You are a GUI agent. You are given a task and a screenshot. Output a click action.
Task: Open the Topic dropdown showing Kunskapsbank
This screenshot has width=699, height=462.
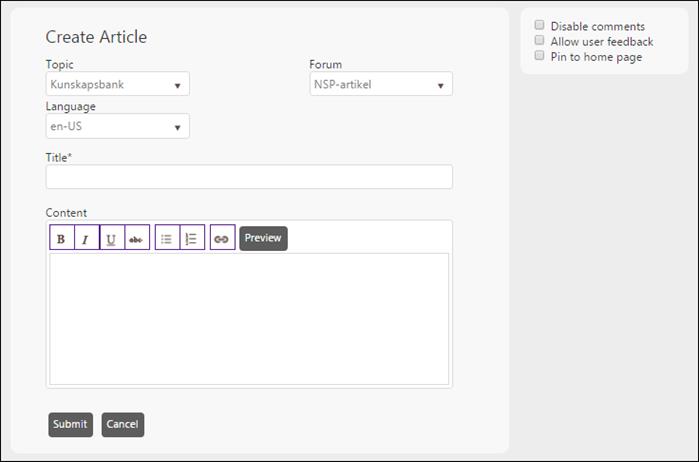tap(117, 85)
